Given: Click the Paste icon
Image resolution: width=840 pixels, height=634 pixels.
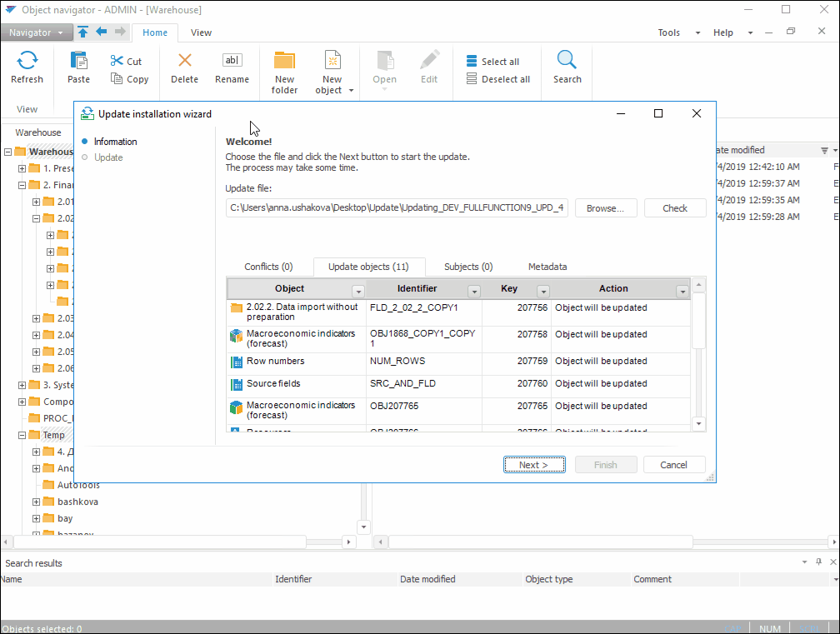Looking at the screenshot, I should coord(78,61).
